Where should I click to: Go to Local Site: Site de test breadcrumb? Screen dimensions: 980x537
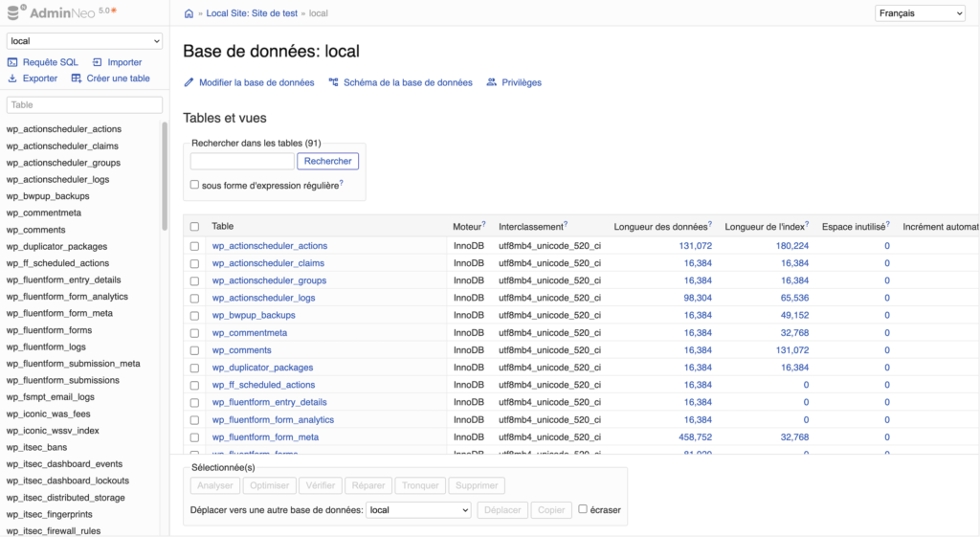tap(252, 13)
